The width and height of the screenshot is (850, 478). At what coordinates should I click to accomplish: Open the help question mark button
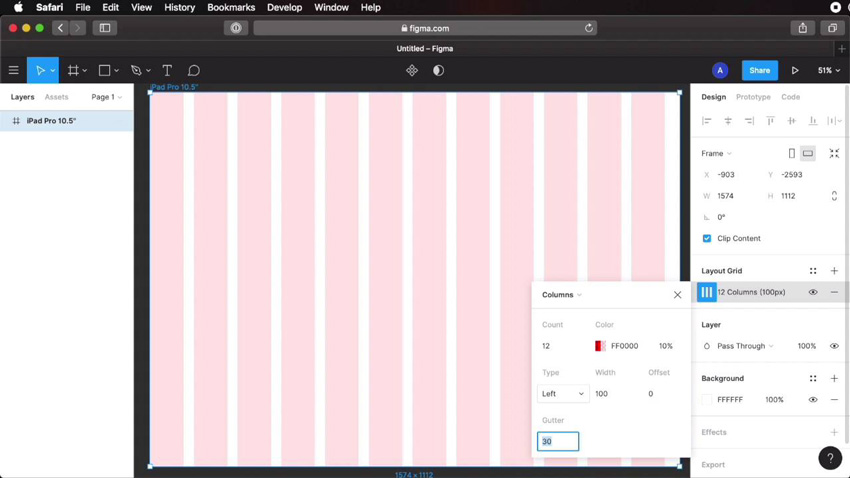pos(830,458)
